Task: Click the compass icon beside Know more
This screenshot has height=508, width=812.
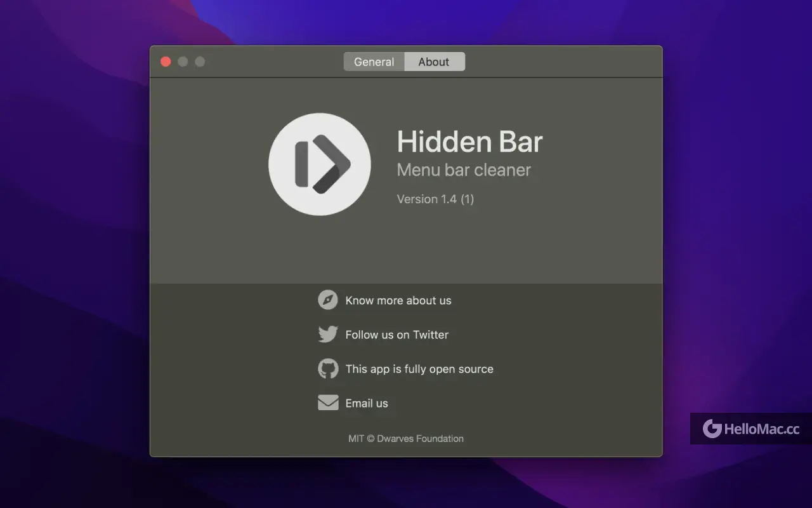Action: coord(328,300)
